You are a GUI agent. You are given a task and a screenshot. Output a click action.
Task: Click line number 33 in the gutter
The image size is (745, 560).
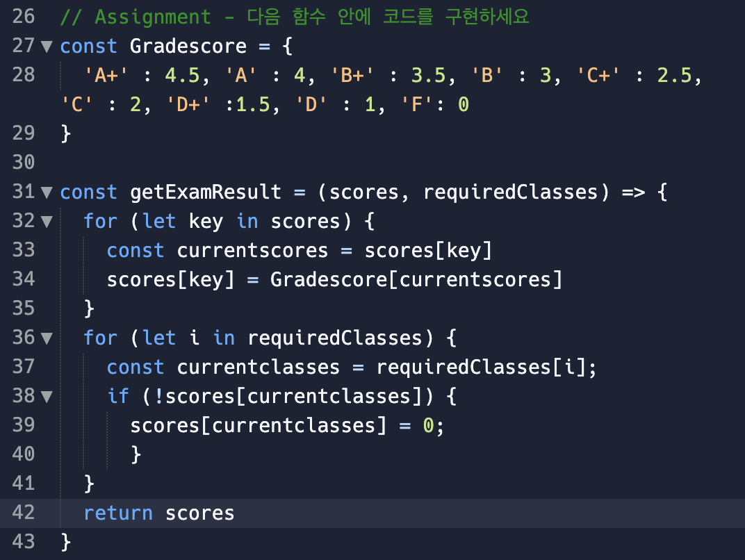(24, 250)
